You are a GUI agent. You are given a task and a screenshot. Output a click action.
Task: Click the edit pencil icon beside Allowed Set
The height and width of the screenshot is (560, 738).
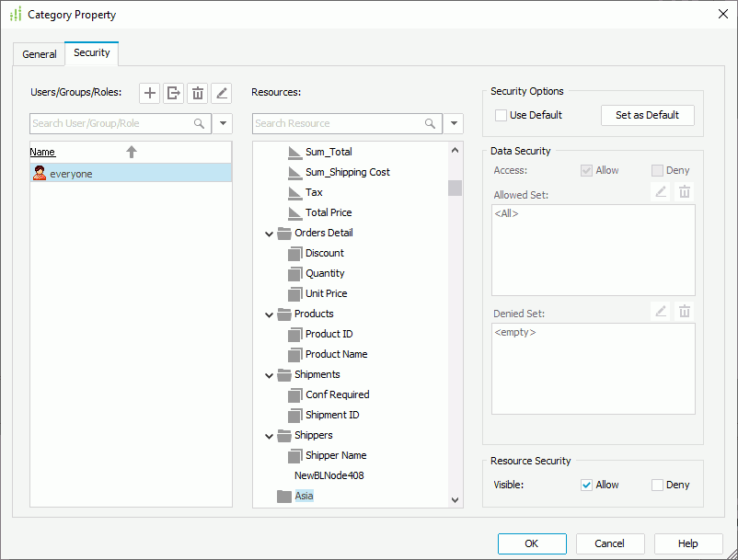[x=660, y=191]
